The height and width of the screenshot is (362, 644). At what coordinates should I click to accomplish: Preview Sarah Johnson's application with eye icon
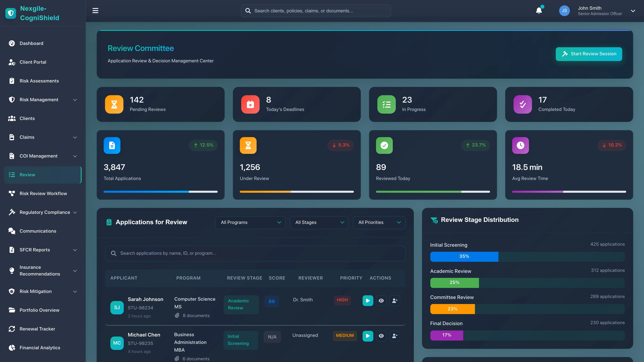tap(381, 300)
